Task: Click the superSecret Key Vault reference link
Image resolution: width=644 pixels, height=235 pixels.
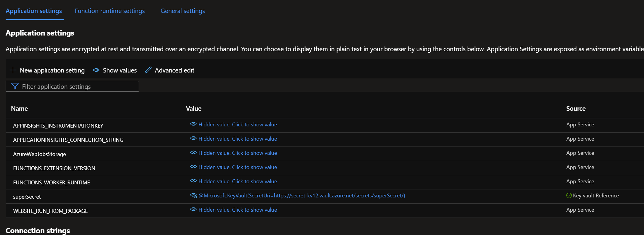Action: tap(302, 196)
